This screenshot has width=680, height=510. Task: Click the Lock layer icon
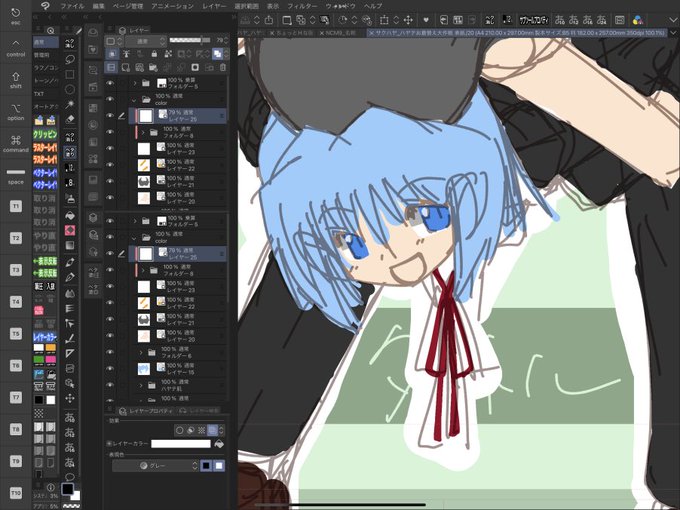154,54
